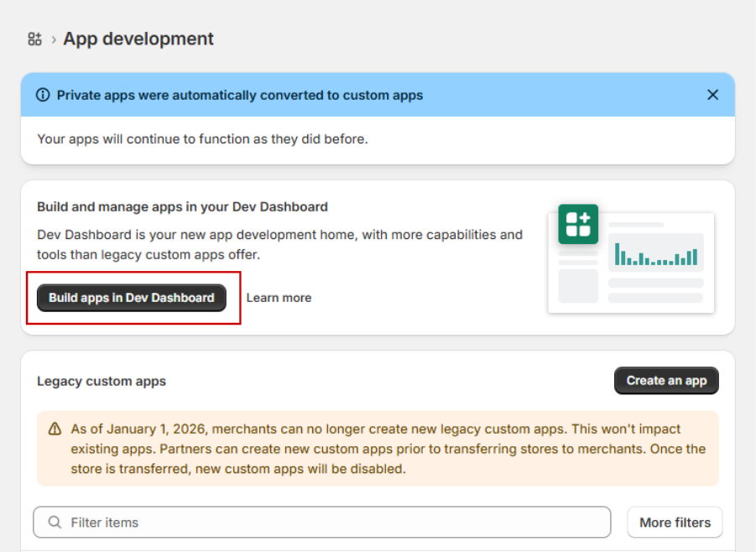Click the January 1, 2026 warning text

[x=388, y=449]
